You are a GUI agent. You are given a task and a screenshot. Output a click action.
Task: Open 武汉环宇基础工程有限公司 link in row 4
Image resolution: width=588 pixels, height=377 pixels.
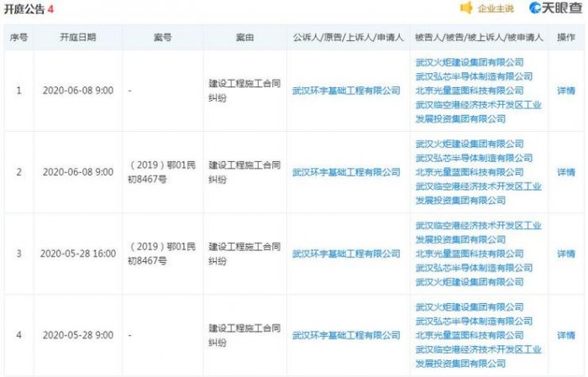346,335
